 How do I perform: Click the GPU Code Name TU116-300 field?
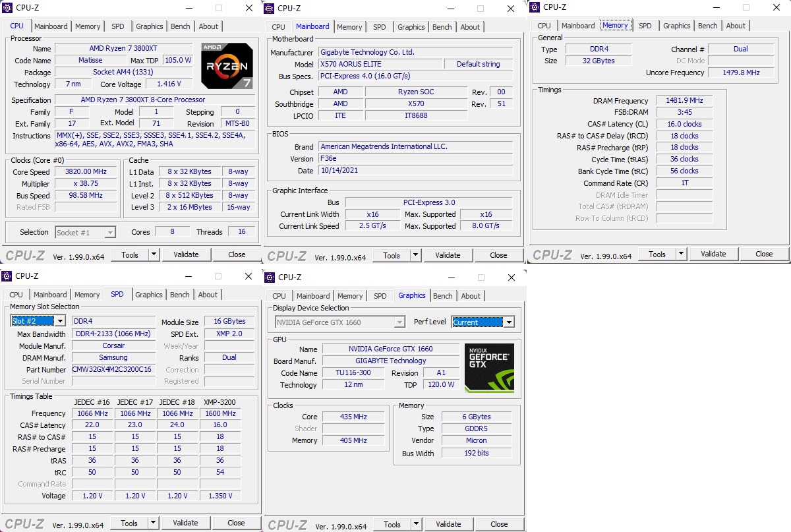click(x=353, y=373)
